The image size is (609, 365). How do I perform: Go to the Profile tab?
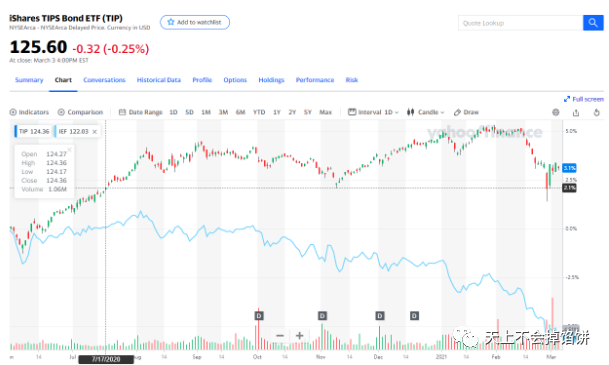click(202, 80)
